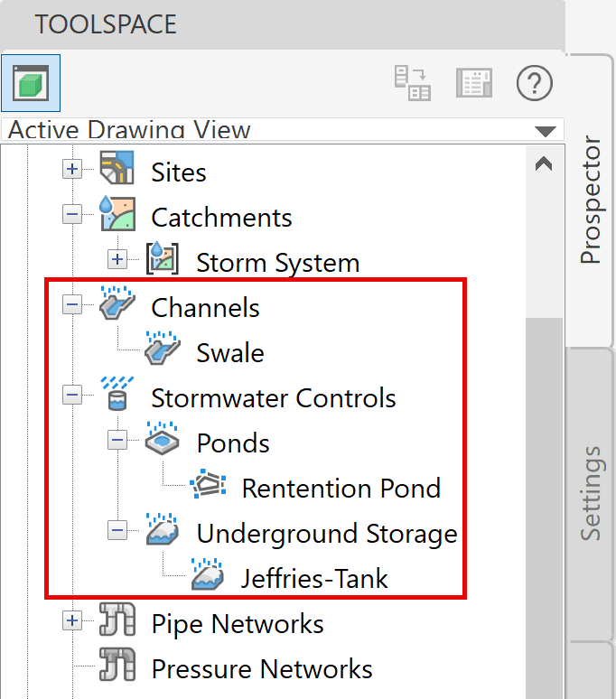The image size is (616, 699).
Task: Click the Sites collection icon
Action: [x=117, y=168]
